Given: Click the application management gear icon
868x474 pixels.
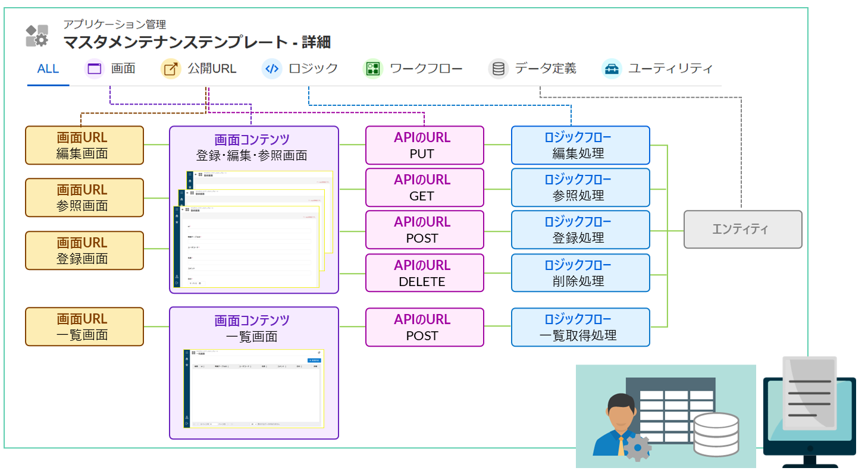Looking at the screenshot, I should [x=37, y=36].
